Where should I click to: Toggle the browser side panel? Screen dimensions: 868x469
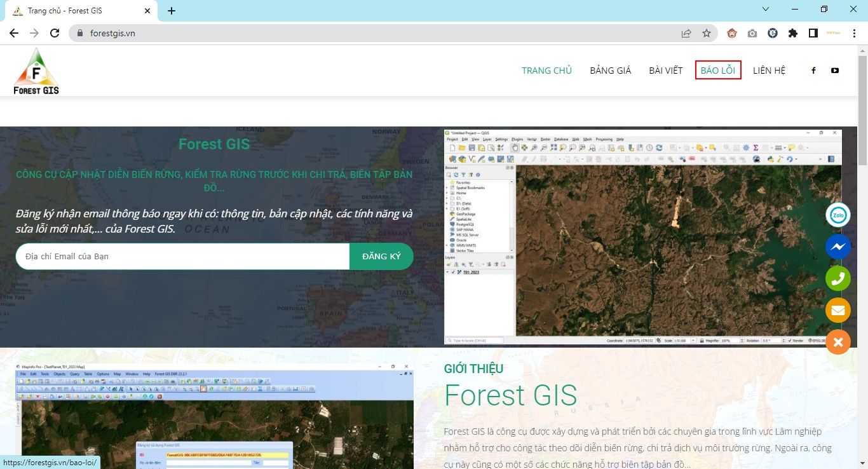click(813, 33)
